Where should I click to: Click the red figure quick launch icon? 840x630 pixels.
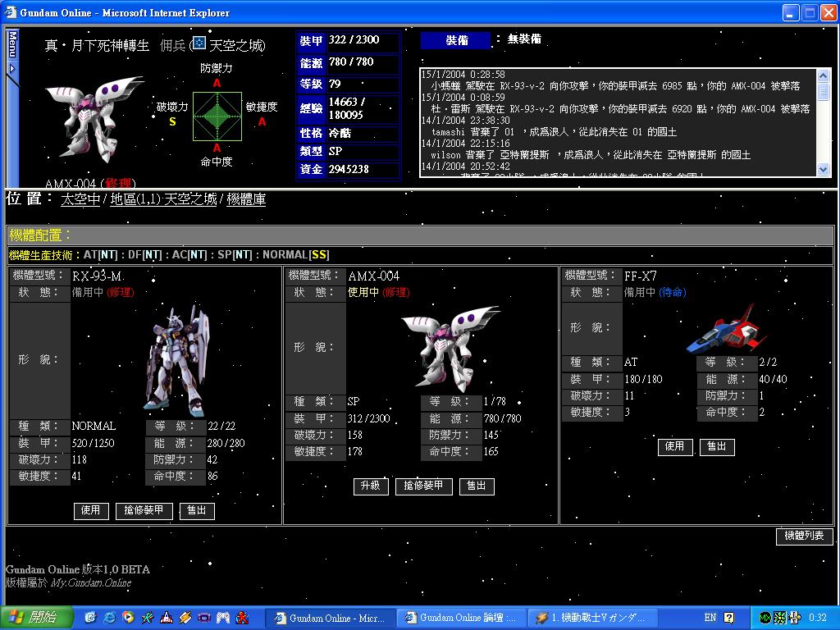pos(243,617)
